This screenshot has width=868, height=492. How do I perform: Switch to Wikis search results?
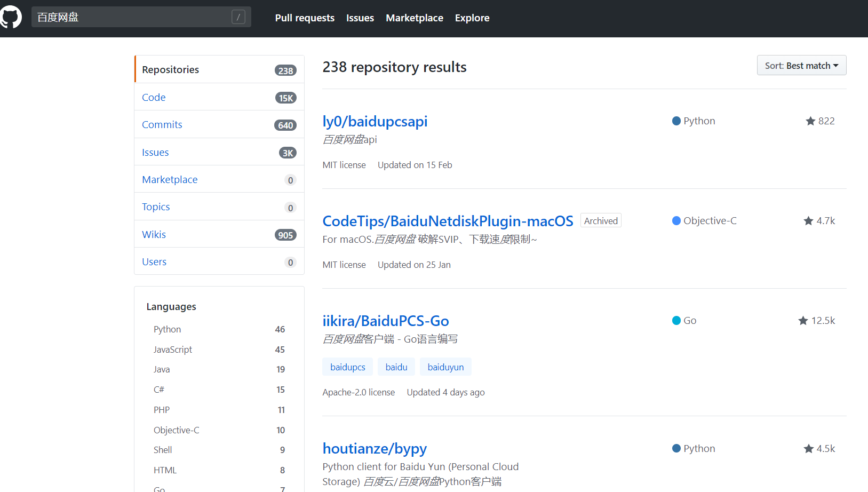[154, 234]
